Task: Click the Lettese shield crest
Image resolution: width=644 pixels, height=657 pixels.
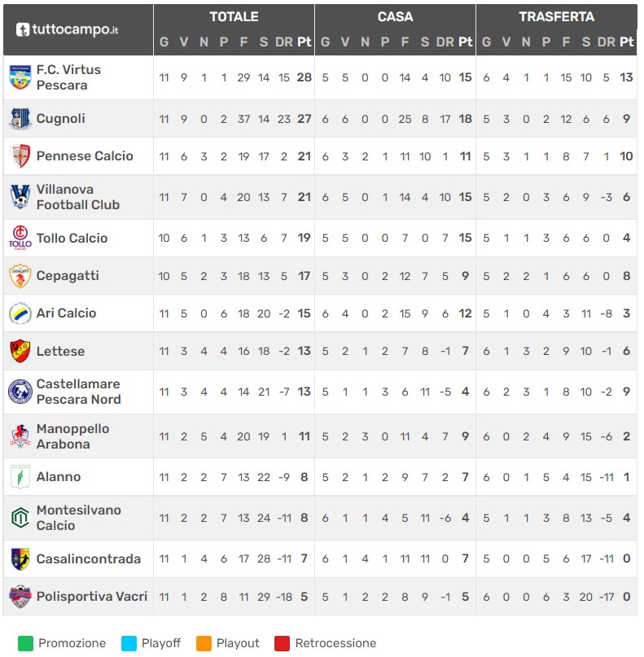Action: point(20,351)
